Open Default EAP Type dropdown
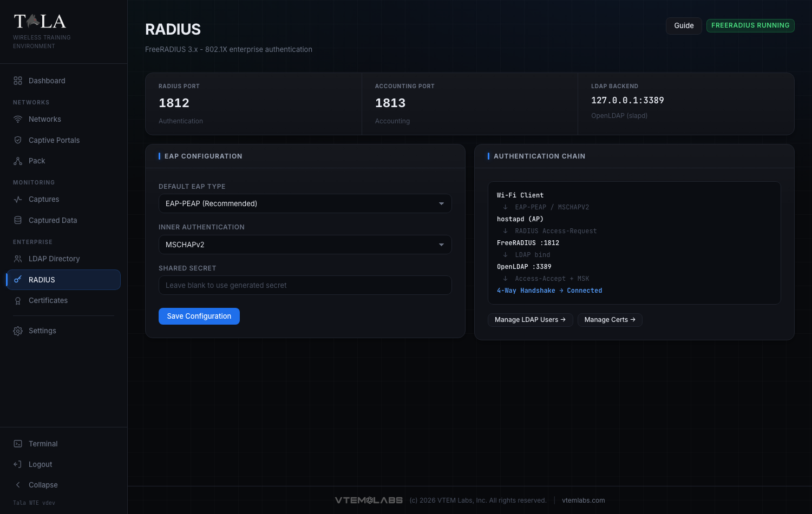The width and height of the screenshot is (812, 514). point(305,203)
